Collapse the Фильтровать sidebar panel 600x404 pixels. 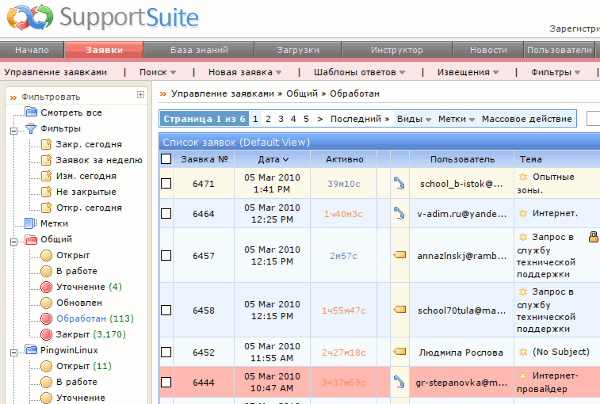[x=141, y=94]
